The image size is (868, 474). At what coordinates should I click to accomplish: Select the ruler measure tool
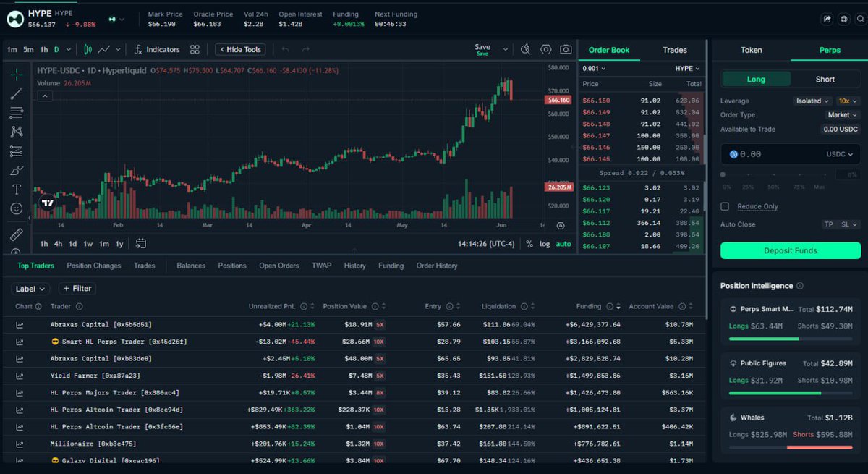(16, 234)
